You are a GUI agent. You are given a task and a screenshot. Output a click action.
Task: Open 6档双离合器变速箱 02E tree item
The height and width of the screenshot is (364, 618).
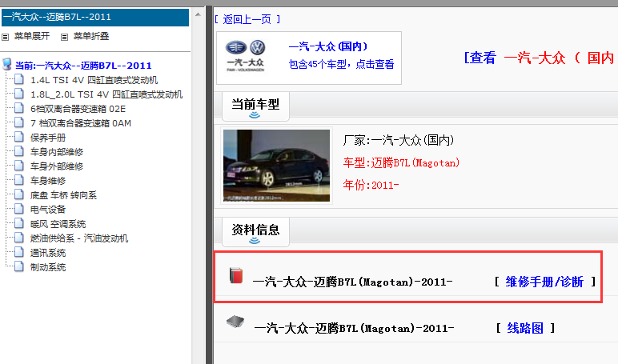click(x=78, y=109)
